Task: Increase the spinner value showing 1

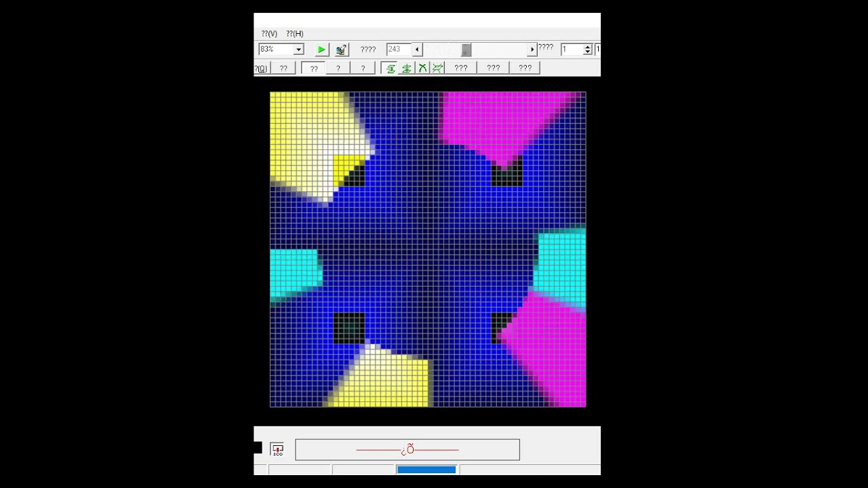Action: coord(588,47)
